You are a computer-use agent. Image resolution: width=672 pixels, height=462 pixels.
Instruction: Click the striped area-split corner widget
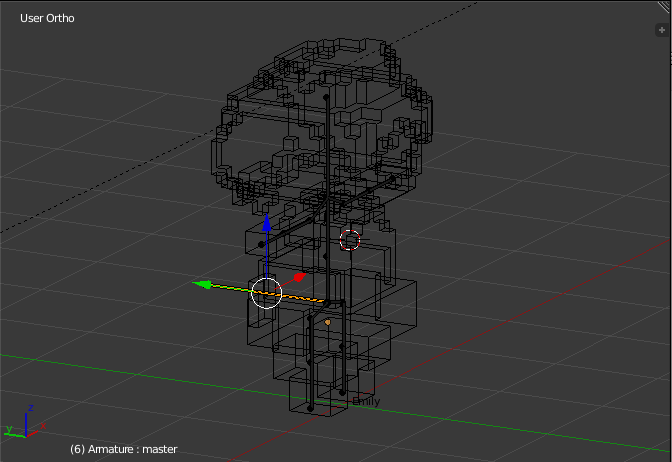coord(664,6)
